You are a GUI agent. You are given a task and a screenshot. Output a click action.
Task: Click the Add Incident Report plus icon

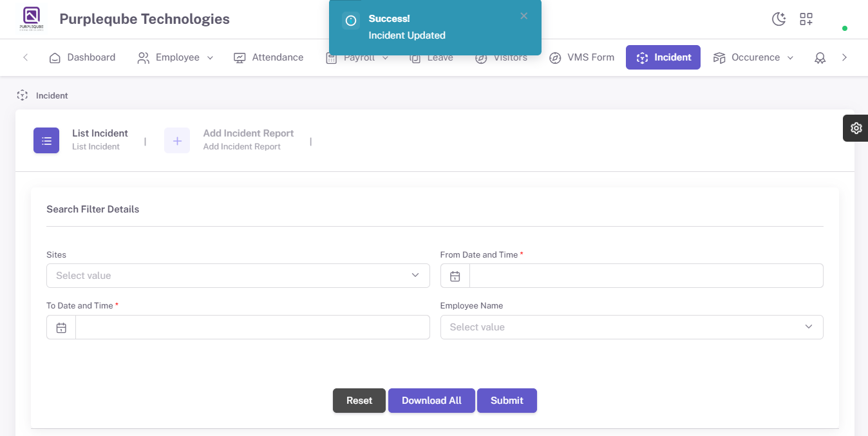(177, 140)
